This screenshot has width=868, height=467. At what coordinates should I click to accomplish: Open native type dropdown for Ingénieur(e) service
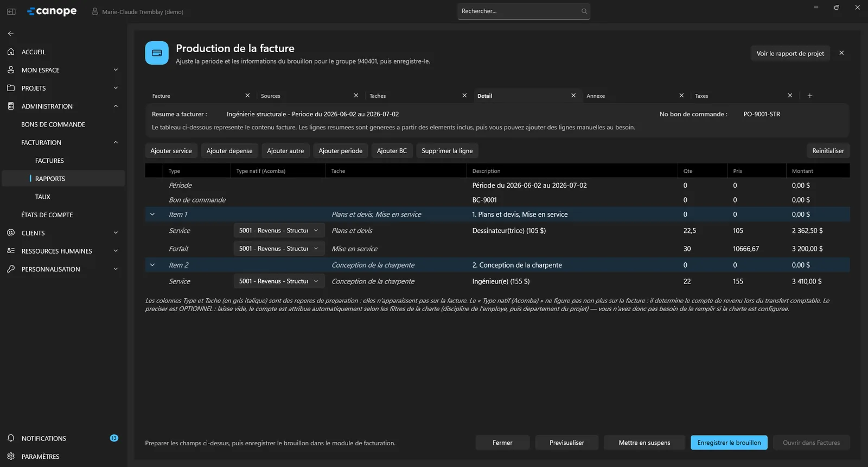pos(279,281)
